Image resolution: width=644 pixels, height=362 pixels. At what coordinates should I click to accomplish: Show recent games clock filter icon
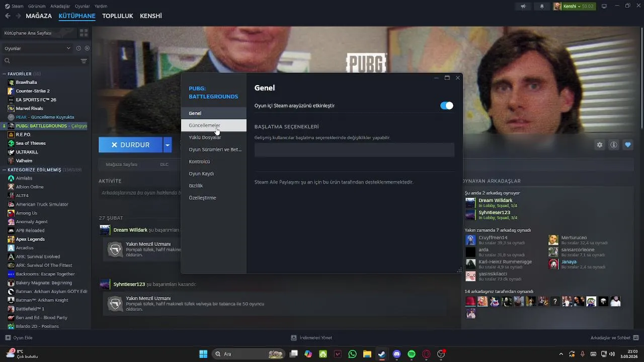tap(78, 48)
